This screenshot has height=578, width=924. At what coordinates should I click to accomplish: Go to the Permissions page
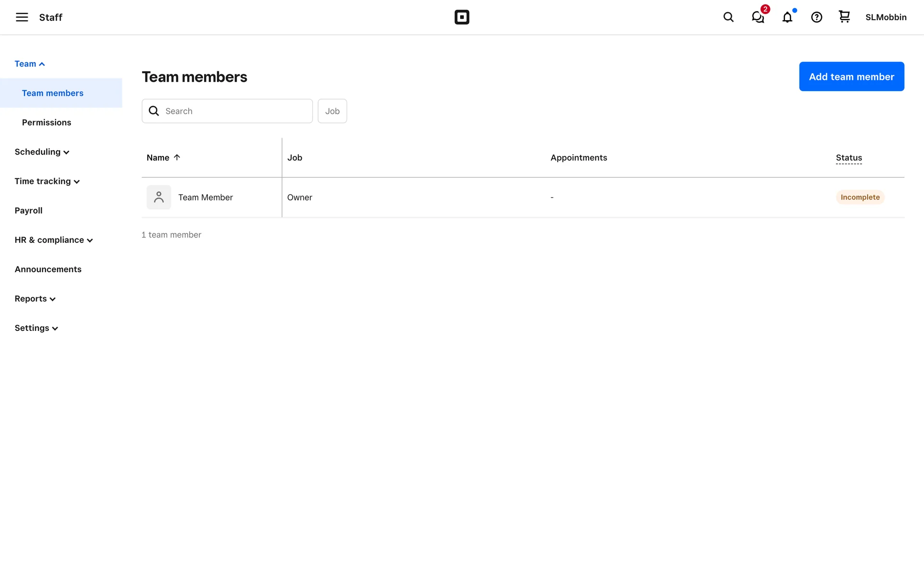pos(47,123)
